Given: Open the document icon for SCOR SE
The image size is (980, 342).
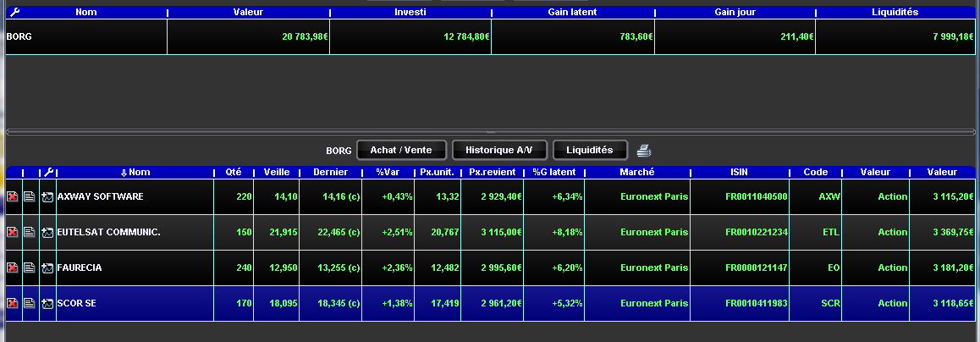Looking at the screenshot, I should 30,303.
